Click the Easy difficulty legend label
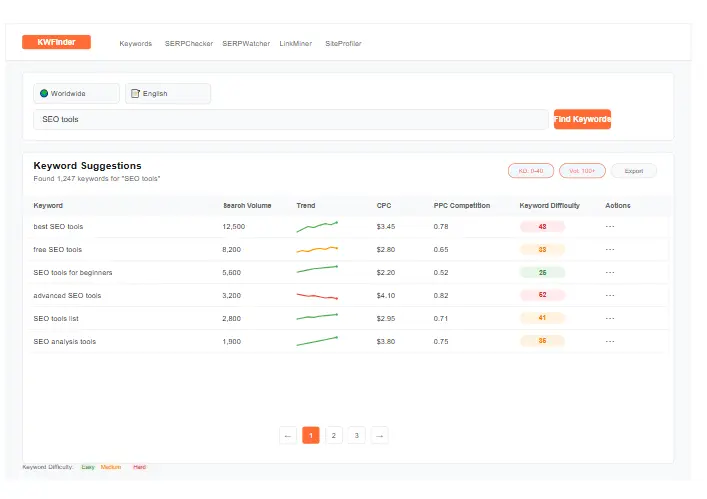707x499 pixels. [x=88, y=467]
